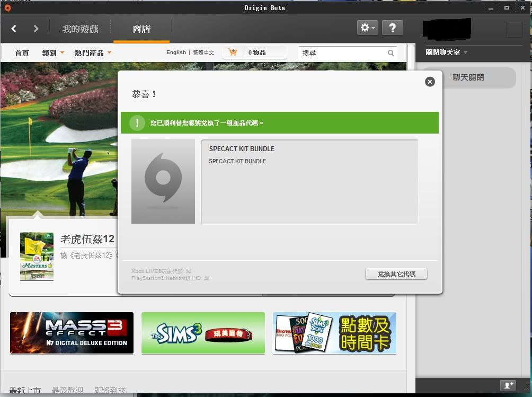532x397 pixels.
Task: Click the 兌換其它代碼 button
Action: pyautogui.click(x=396, y=274)
